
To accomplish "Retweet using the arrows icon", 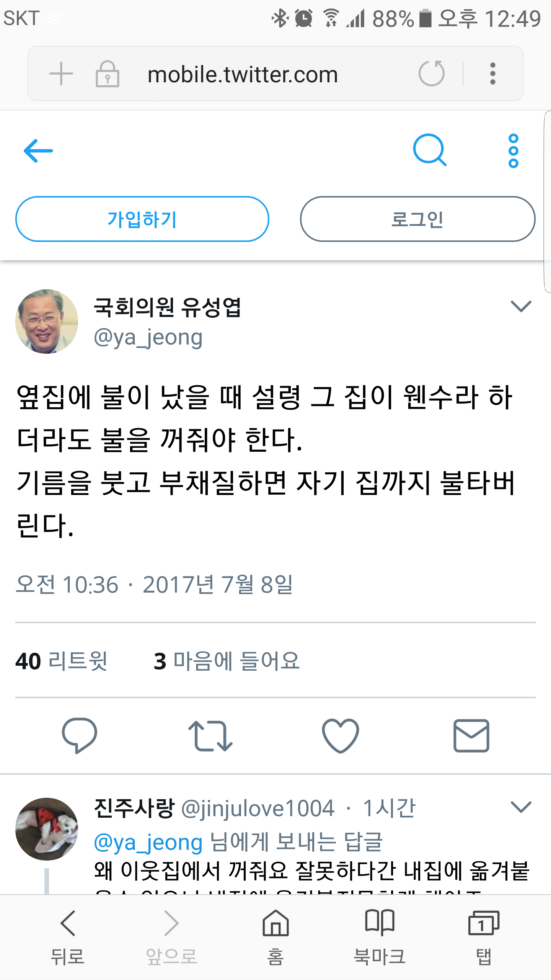I will (x=210, y=735).
